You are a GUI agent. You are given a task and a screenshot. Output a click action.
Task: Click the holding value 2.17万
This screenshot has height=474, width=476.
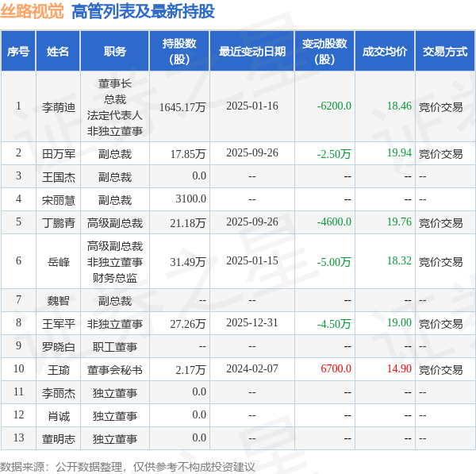tap(191, 370)
